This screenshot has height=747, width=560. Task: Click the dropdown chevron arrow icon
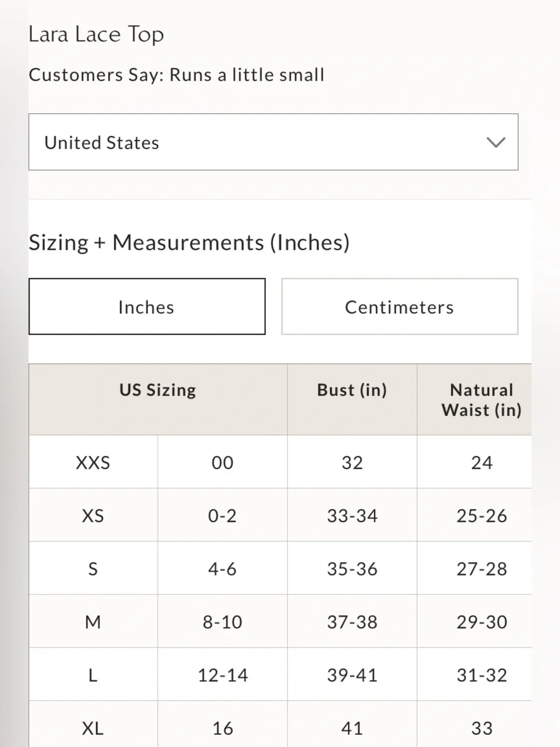[496, 142]
